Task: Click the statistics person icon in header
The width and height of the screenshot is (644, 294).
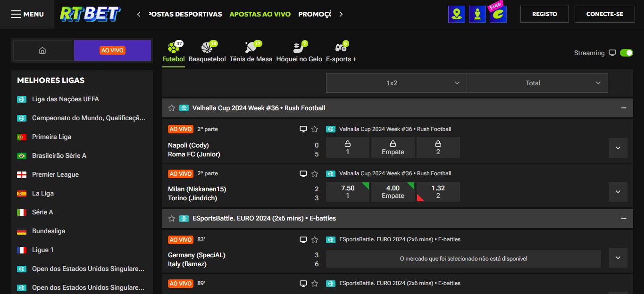Action: 477,14
